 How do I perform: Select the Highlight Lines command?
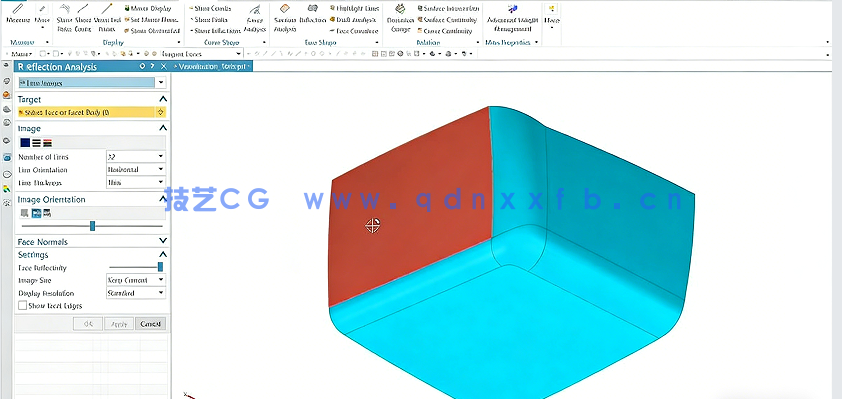pyautogui.click(x=354, y=8)
